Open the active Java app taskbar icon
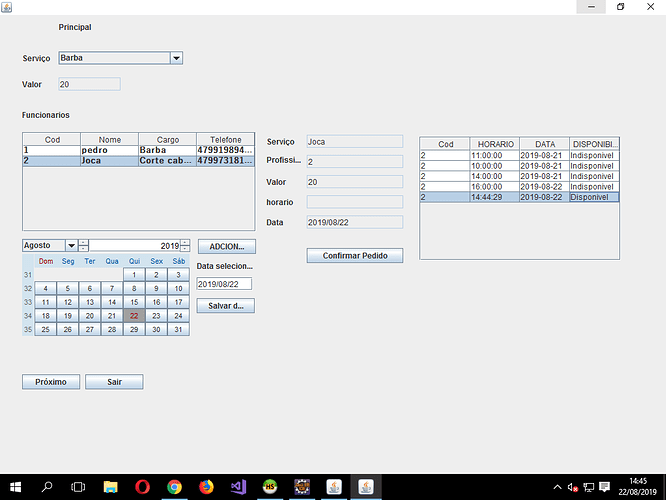 [366, 487]
